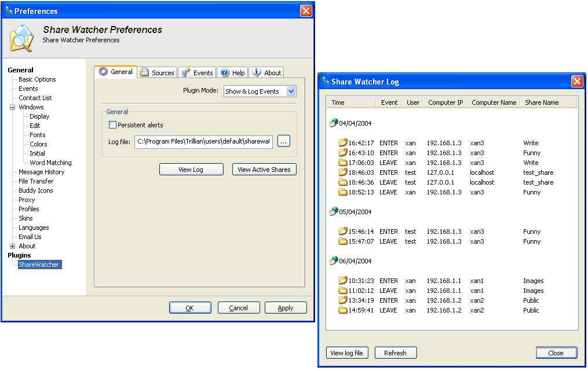Open the Help tab

[232, 72]
